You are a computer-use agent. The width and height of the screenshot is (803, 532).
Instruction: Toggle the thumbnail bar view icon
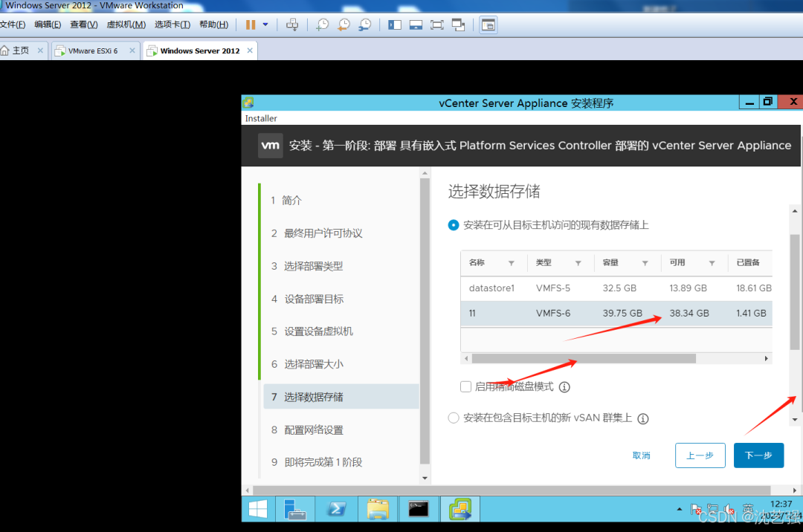point(416,25)
